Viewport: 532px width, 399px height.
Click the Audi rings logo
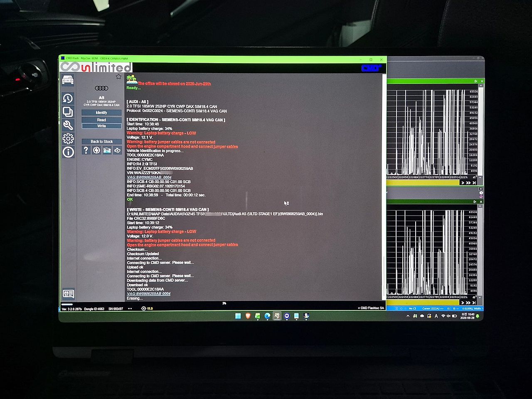[101, 88]
